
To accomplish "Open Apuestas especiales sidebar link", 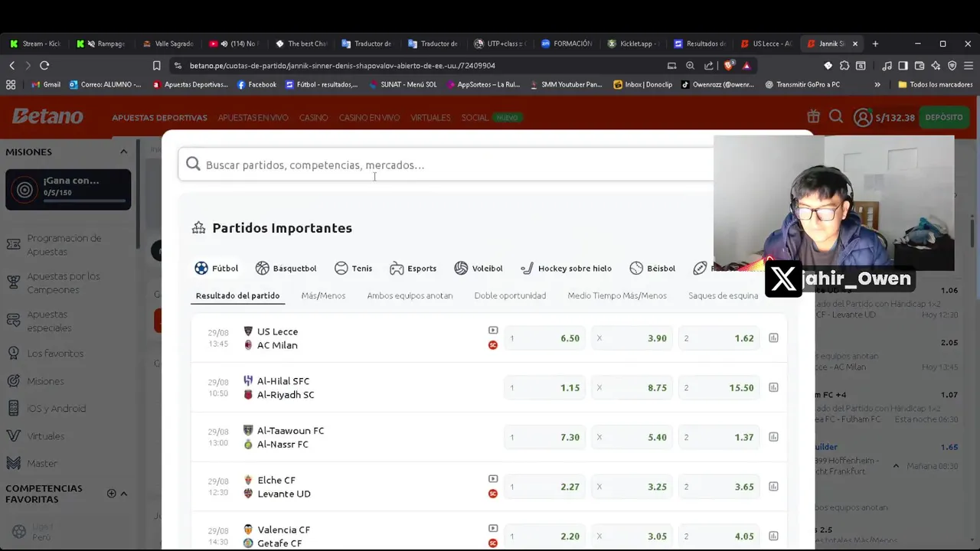I will tap(50, 321).
